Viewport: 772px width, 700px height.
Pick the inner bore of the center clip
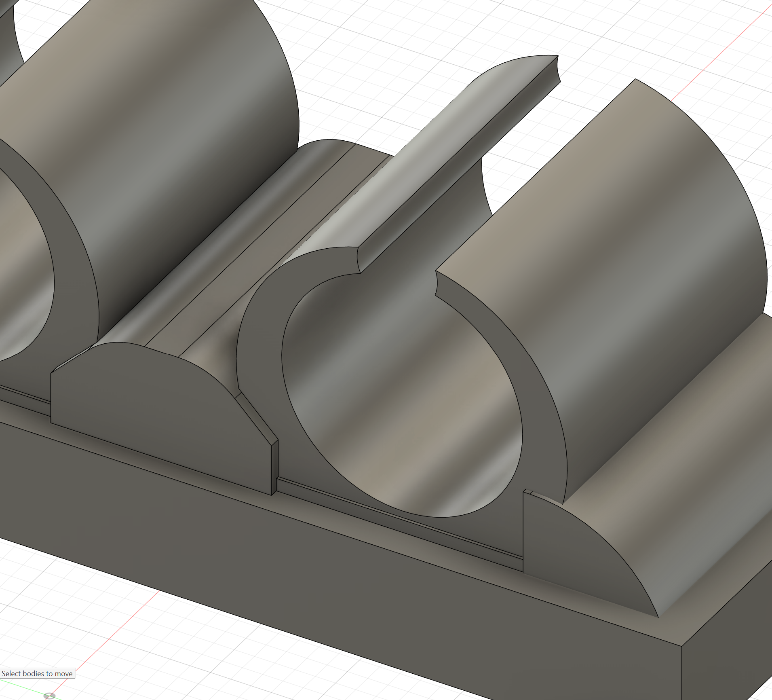tap(404, 404)
